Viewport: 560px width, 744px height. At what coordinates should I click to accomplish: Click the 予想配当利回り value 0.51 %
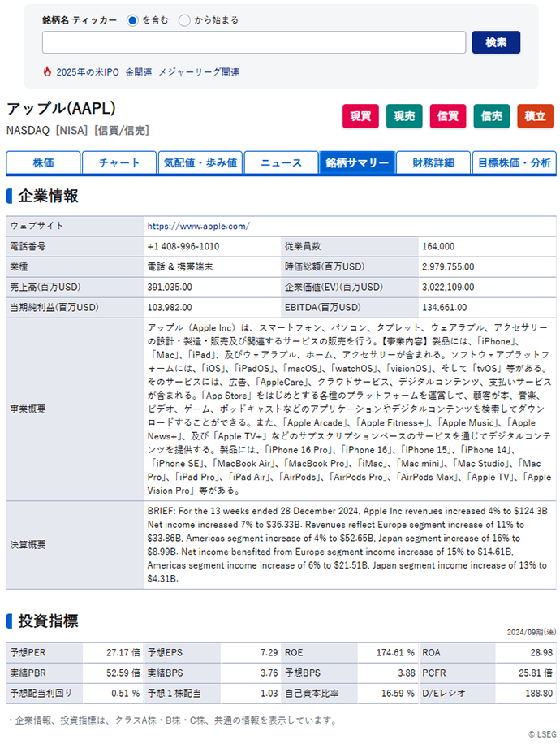tap(126, 694)
